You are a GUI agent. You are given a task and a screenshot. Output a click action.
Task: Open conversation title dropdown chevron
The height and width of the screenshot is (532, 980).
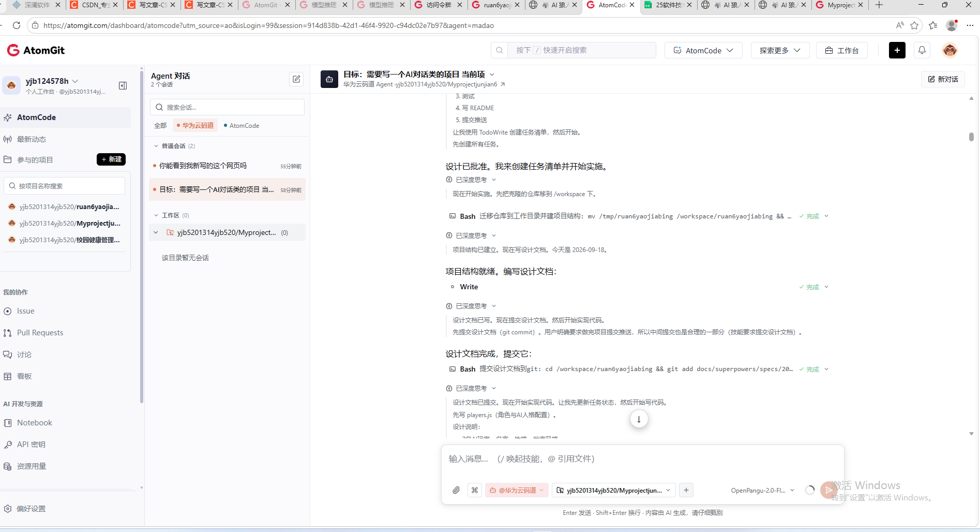click(492, 75)
